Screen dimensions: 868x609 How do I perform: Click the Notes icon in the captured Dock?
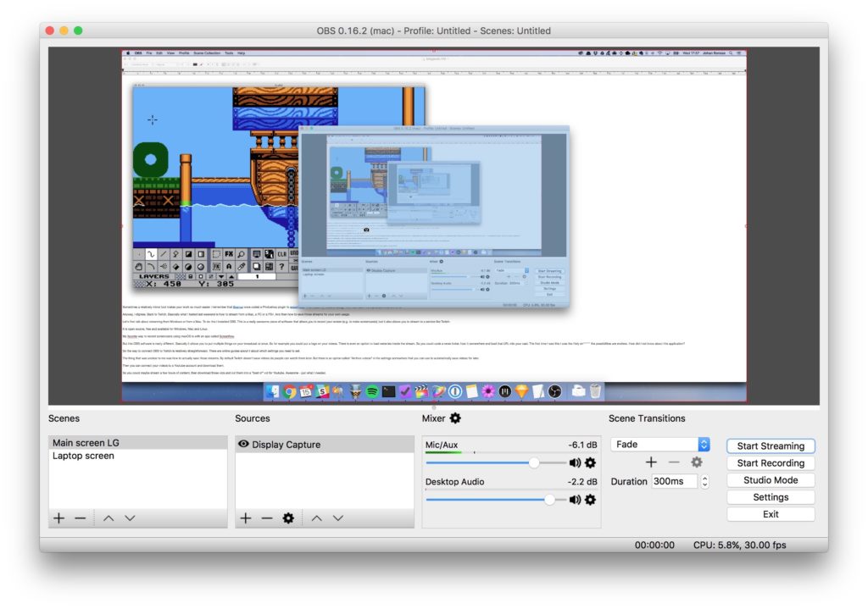pos(471,391)
